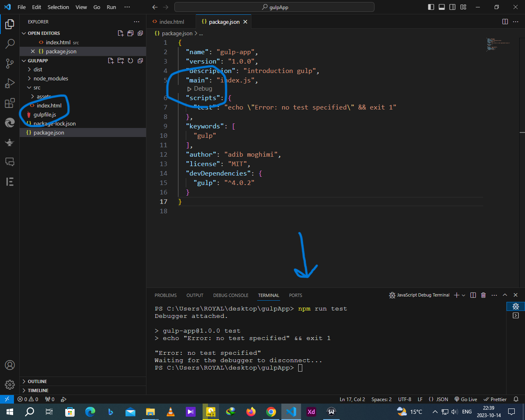Click the gulpApp command center search box
This screenshot has width=525, height=420.
pos(274,7)
